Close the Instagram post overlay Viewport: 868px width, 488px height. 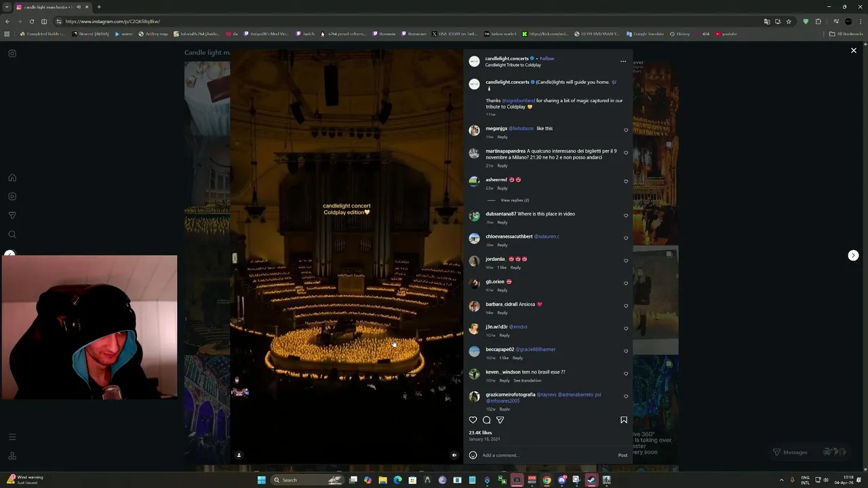tap(854, 51)
